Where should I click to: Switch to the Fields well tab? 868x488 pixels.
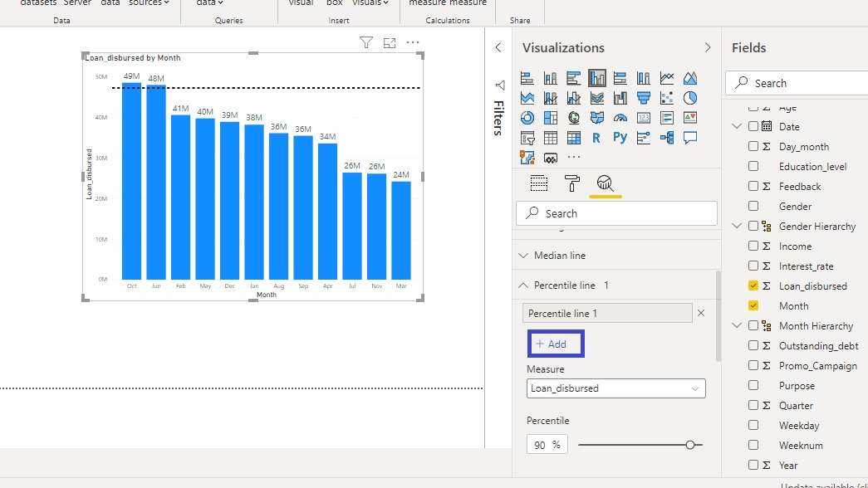539,183
